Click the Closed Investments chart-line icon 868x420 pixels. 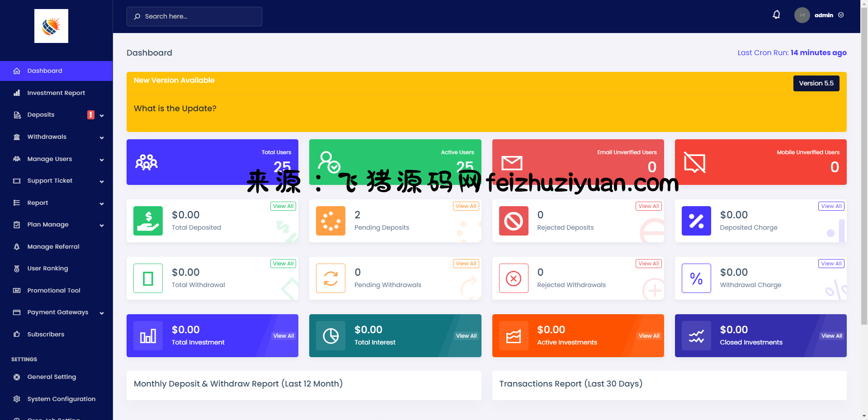click(696, 336)
